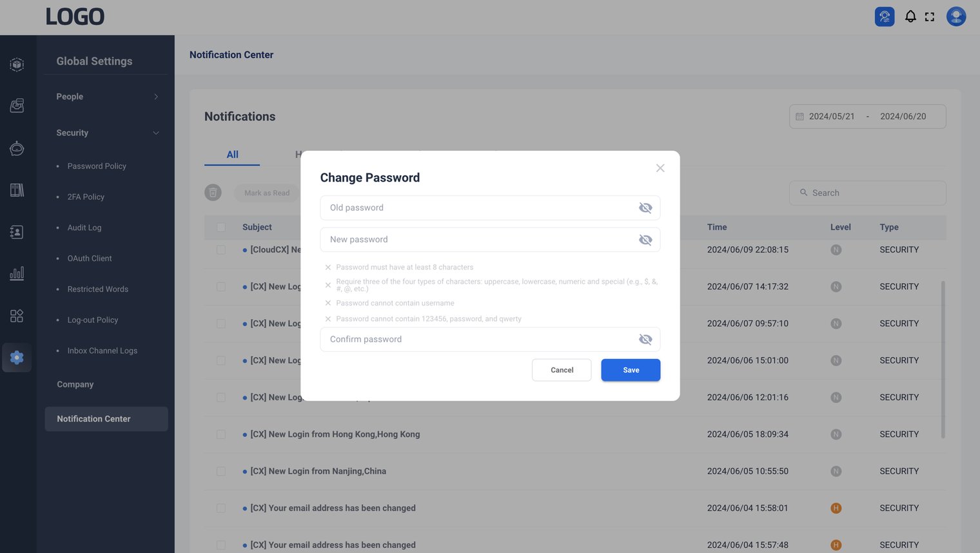Click the notification bell icon
Screen dimensions: 980x553
pyautogui.click(x=910, y=17)
